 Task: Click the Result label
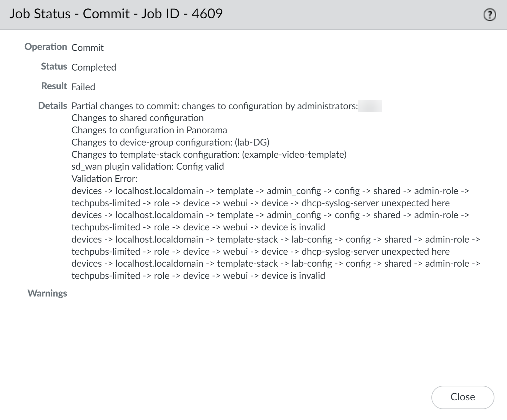point(54,86)
